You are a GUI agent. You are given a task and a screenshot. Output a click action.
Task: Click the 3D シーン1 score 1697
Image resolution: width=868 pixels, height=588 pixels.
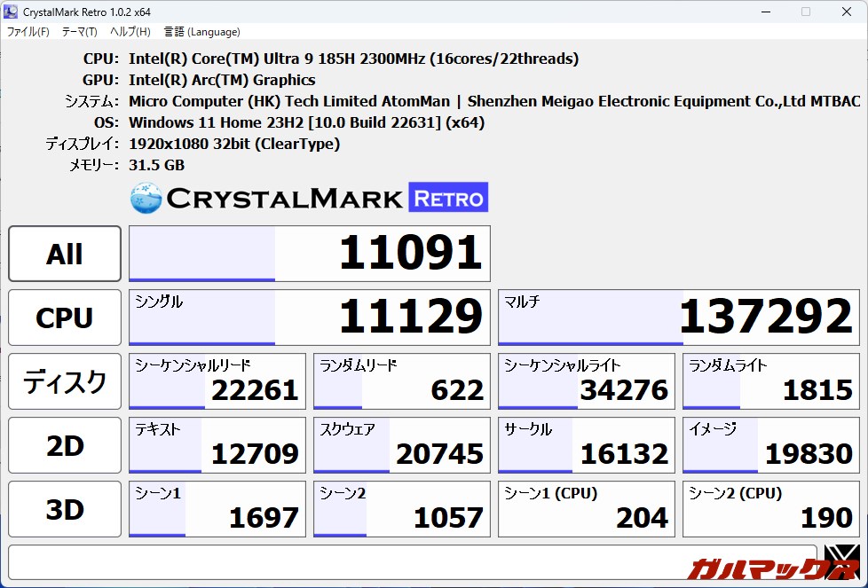pyautogui.click(x=217, y=509)
